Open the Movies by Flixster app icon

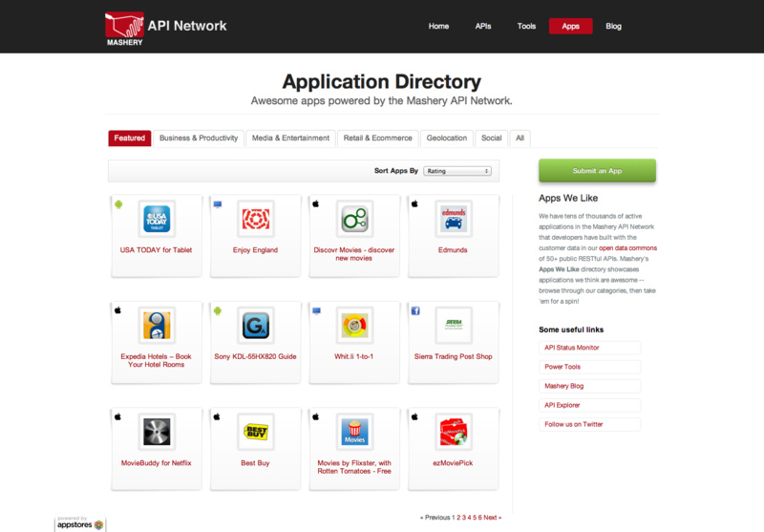(x=354, y=432)
